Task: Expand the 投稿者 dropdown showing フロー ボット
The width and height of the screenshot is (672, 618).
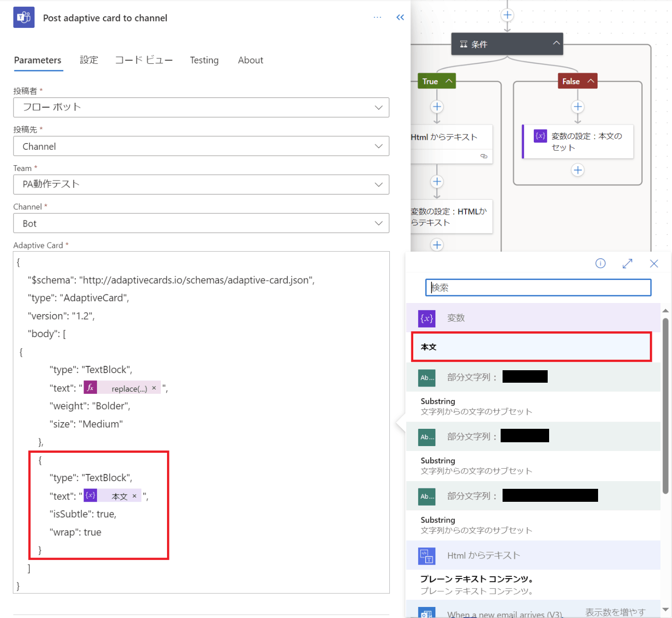Action: coord(201,108)
